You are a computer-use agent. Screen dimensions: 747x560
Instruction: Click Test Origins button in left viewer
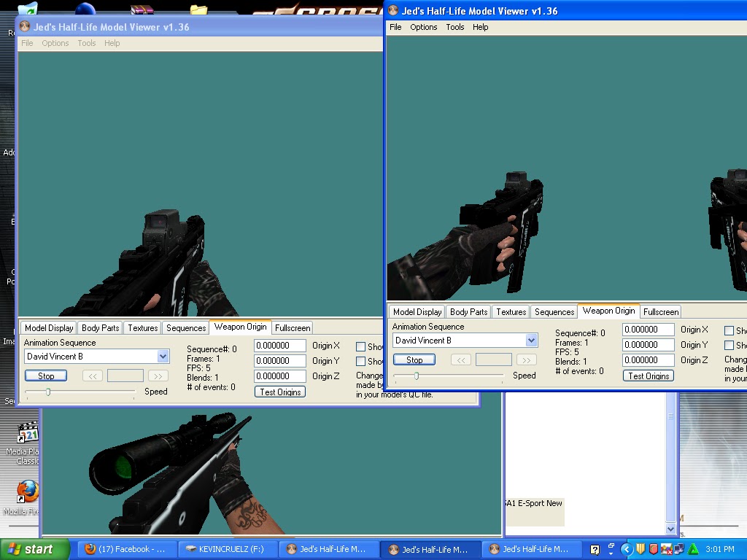[280, 392]
